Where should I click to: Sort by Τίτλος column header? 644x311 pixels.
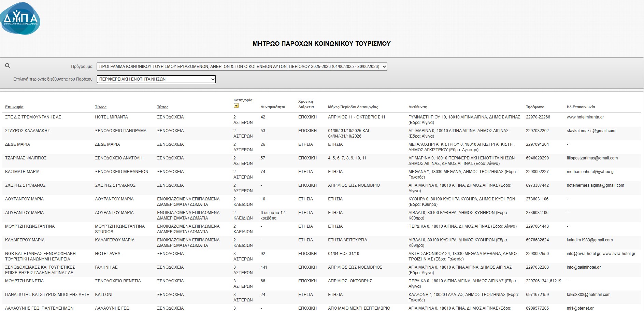101,107
